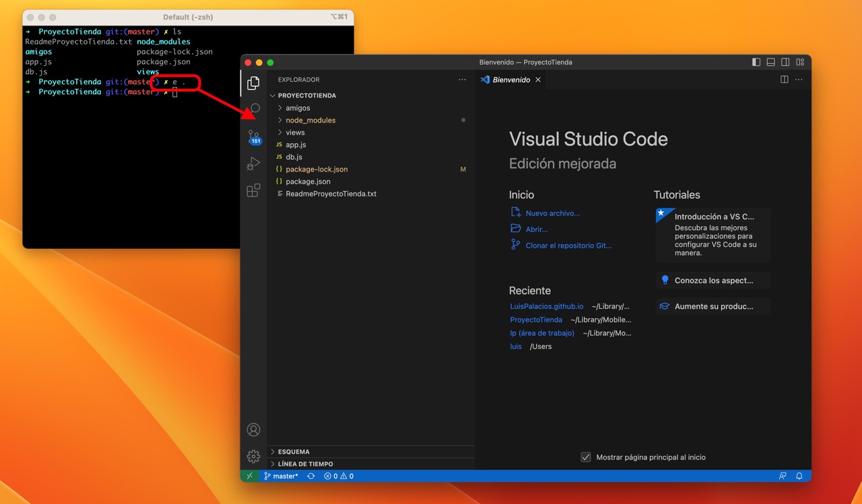Viewport: 862px width, 504px height.
Task: Synchronize changes from the status bar
Action: tap(310, 476)
